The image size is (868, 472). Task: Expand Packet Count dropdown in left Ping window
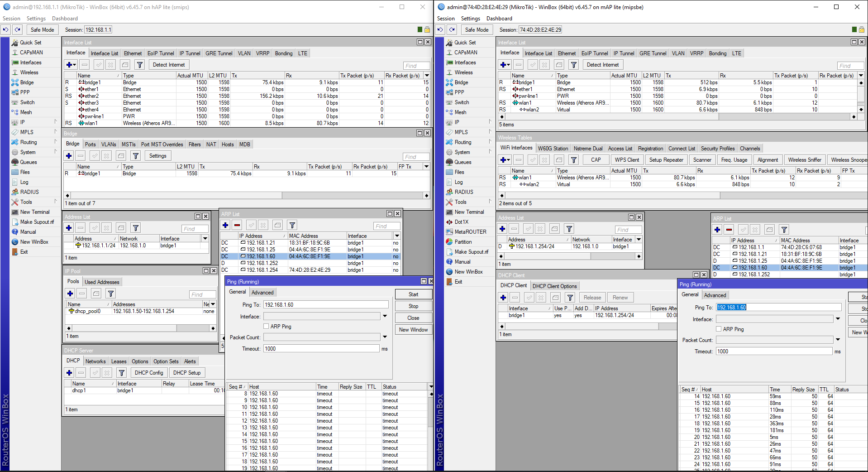385,337
